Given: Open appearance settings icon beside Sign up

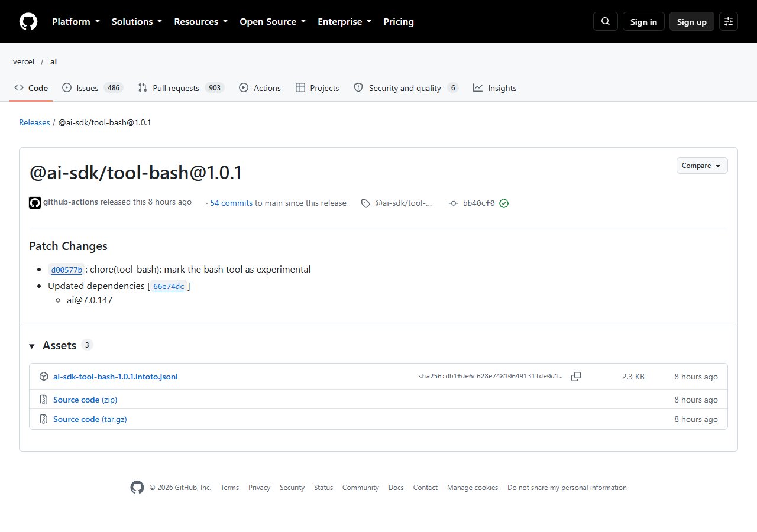Looking at the screenshot, I should tap(729, 21).
